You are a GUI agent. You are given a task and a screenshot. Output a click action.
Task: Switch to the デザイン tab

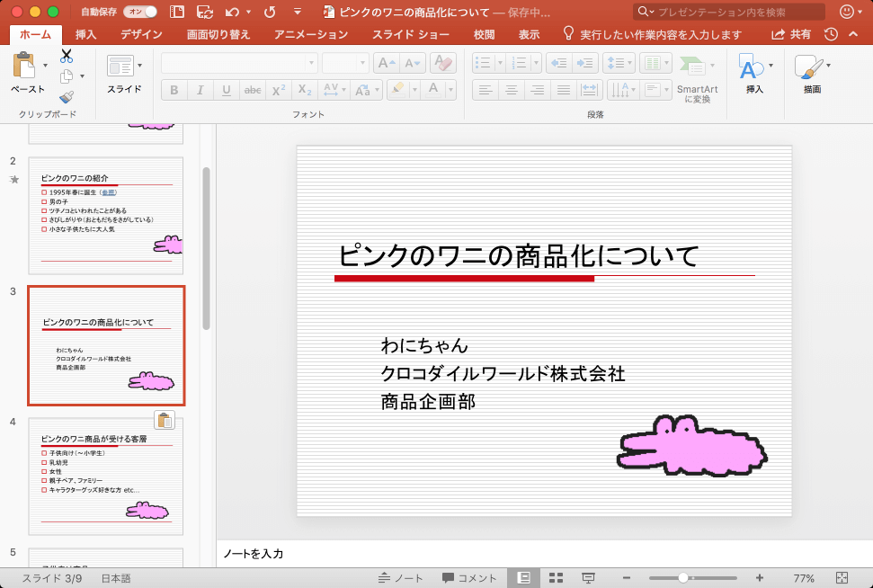(x=141, y=34)
